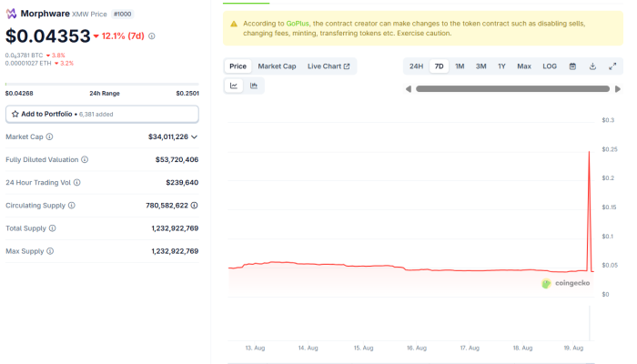637x364 pixels.
Task: Open the Live Chart tab
Action: click(x=329, y=66)
